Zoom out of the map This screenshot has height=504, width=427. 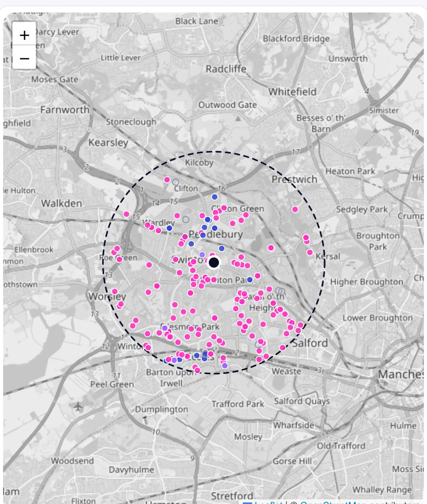coord(24,58)
